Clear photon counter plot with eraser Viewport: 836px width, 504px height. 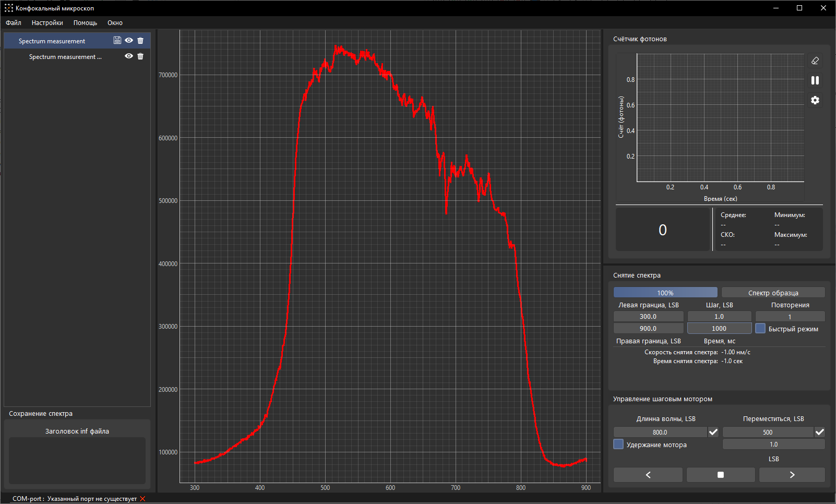(815, 61)
